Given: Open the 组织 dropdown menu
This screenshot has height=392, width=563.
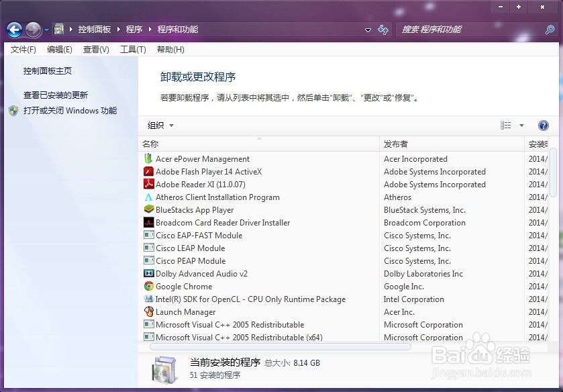Looking at the screenshot, I should click(x=160, y=126).
